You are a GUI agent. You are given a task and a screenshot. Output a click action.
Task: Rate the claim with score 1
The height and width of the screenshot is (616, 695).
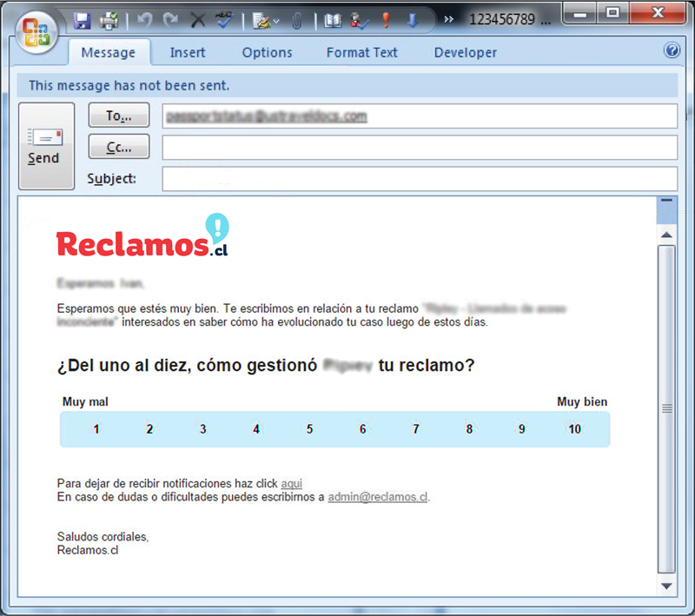point(96,429)
